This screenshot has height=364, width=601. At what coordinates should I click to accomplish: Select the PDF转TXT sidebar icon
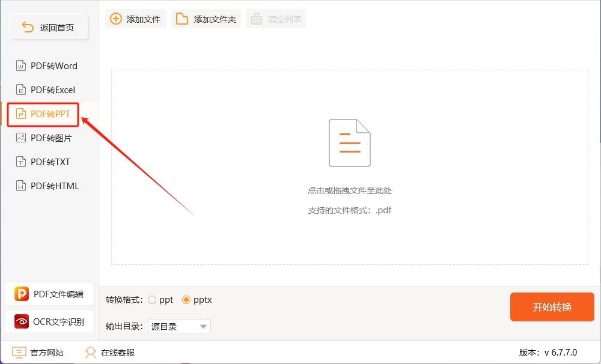point(22,162)
